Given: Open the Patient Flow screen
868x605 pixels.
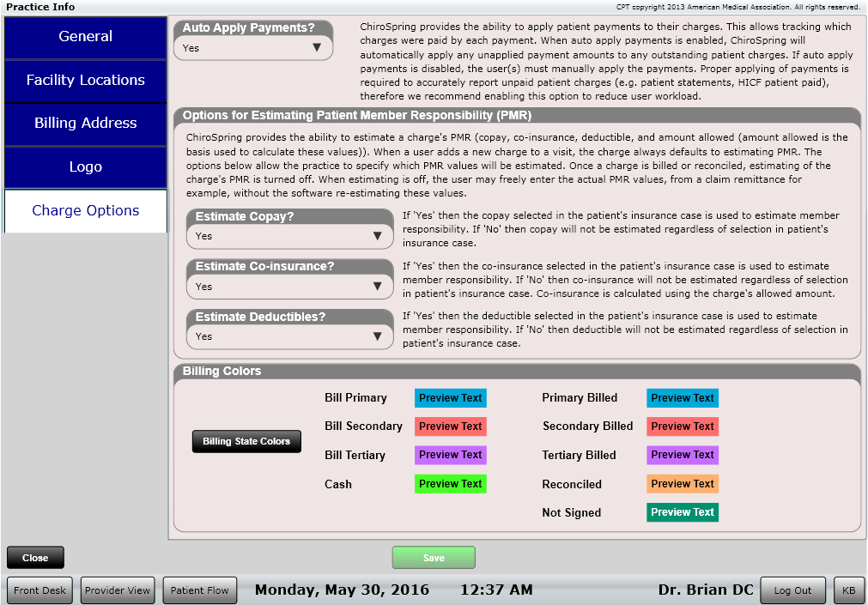Looking at the screenshot, I should click(x=199, y=590).
